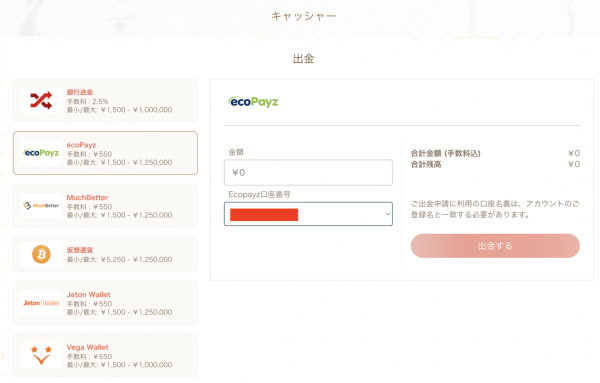Click the MuchBetter logo icon
Viewport: 600px width, 383px height.
tap(41, 206)
